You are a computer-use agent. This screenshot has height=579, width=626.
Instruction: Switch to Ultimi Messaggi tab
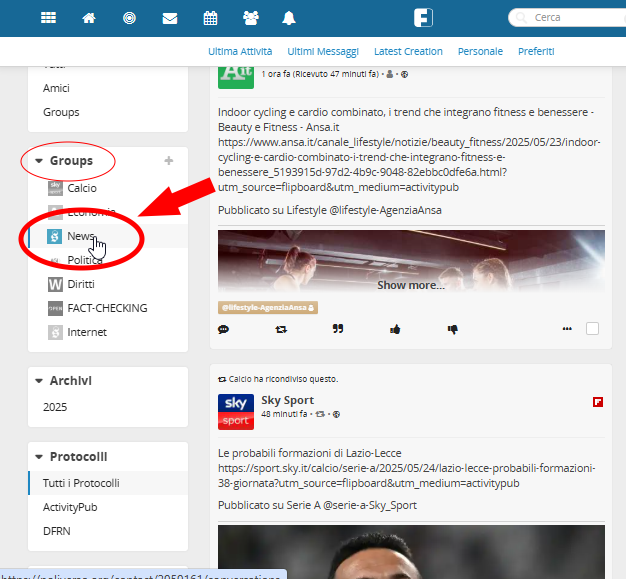pos(323,52)
